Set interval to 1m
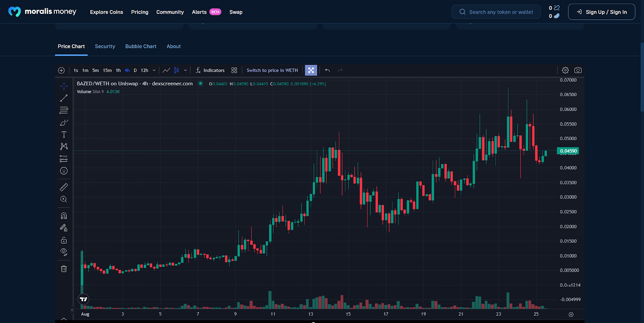644x323 pixels. pos(85,70)
